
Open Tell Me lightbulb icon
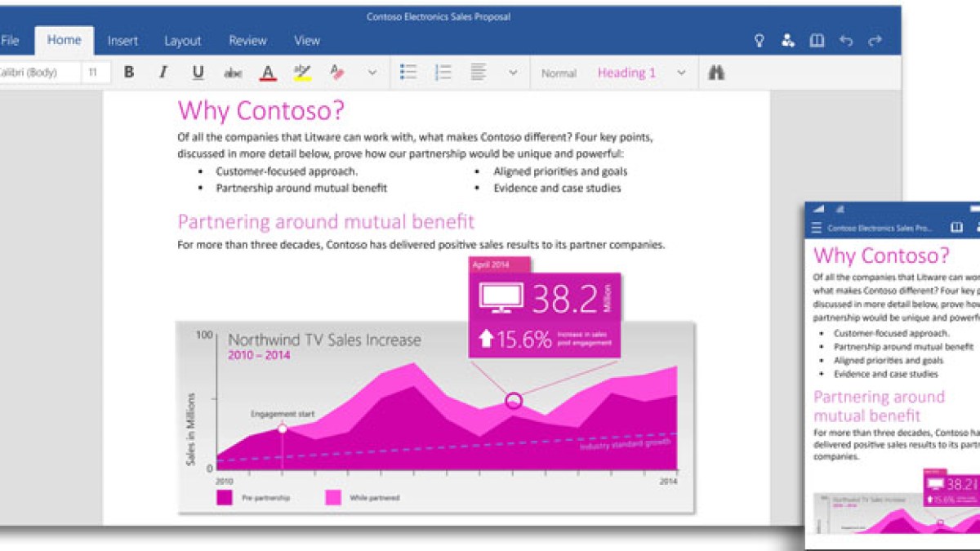(x=759, y=41)
